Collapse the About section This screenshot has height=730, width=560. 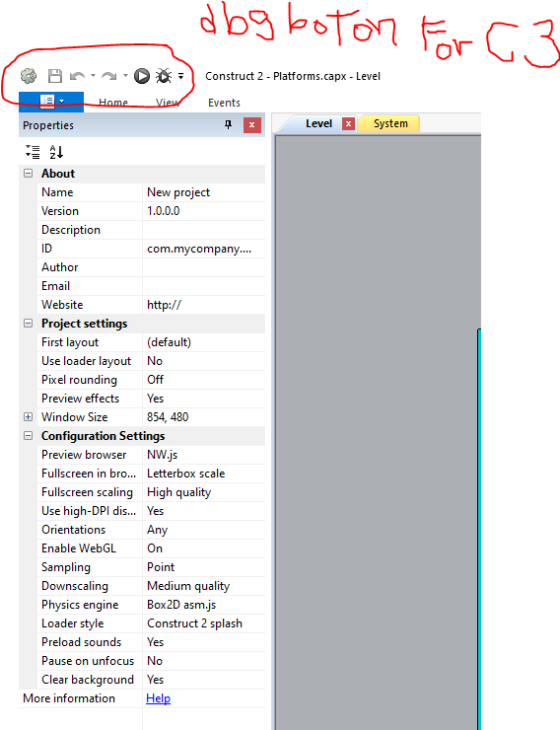29,174
